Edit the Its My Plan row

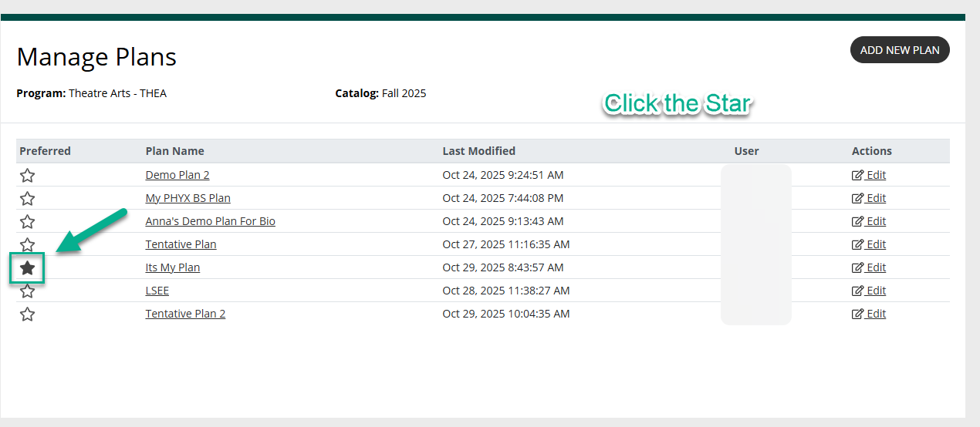[x=869, y=267]
